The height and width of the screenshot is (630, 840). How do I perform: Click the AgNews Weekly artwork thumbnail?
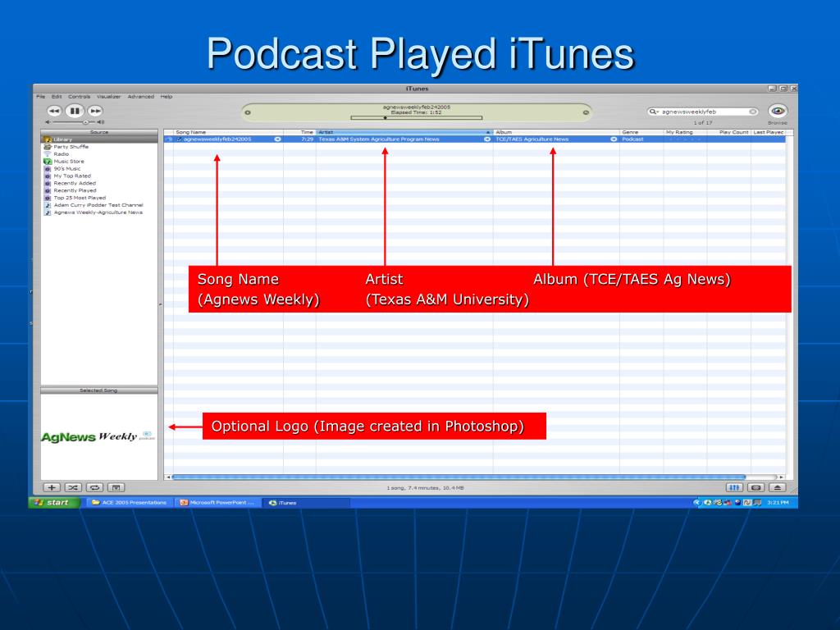[98, 436]
